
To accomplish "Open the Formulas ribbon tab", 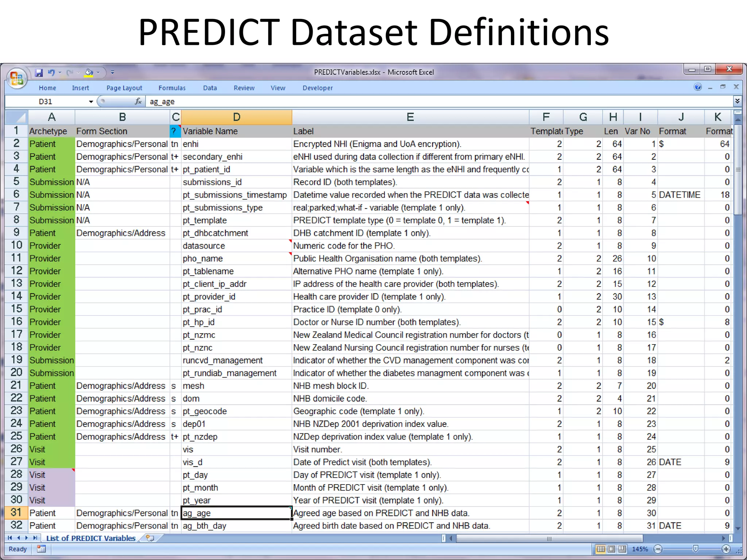I will click(172, 88).
